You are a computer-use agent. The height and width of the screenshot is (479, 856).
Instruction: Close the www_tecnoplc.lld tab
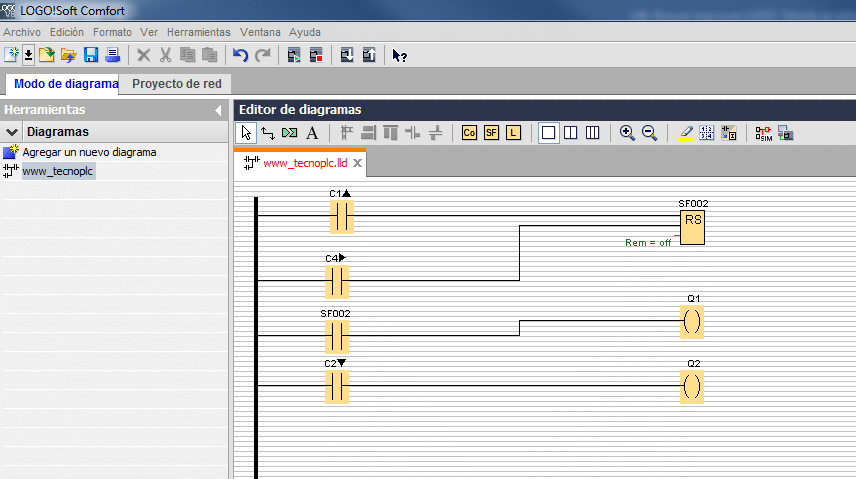click(x=357, y=162)
